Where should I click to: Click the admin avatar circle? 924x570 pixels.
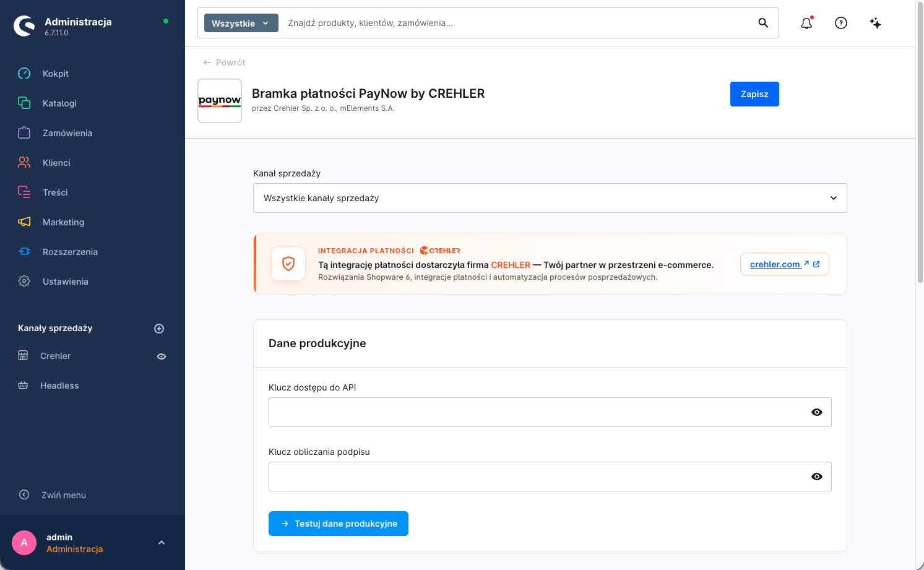tap(24, 543)
